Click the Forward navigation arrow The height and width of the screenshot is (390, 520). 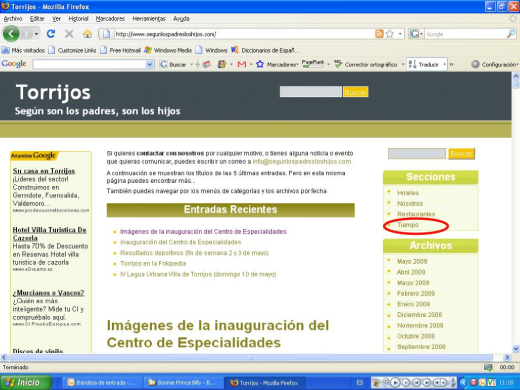pos(26,34)
